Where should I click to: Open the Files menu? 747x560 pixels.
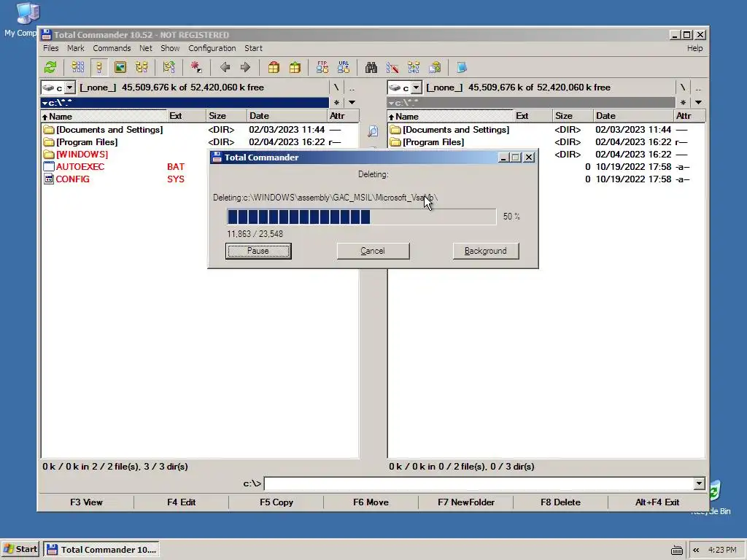(50, 48)
